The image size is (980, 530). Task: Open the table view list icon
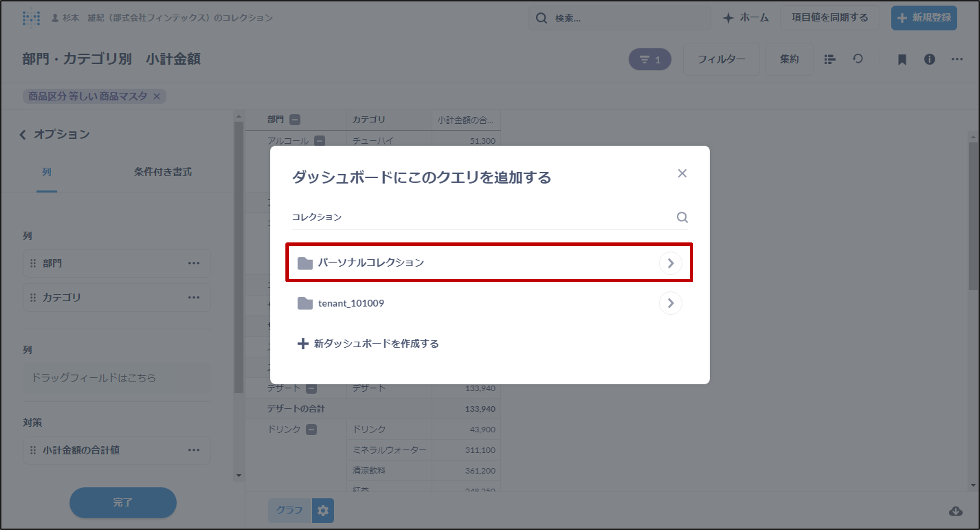point(829,59)
